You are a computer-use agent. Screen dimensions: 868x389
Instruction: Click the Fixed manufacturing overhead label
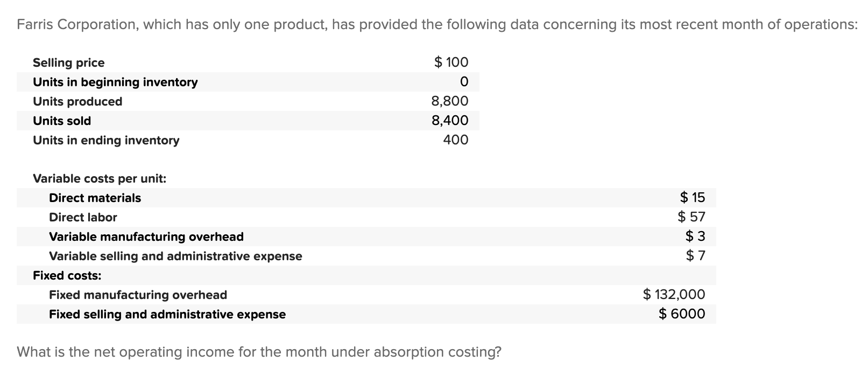[138, 295]
